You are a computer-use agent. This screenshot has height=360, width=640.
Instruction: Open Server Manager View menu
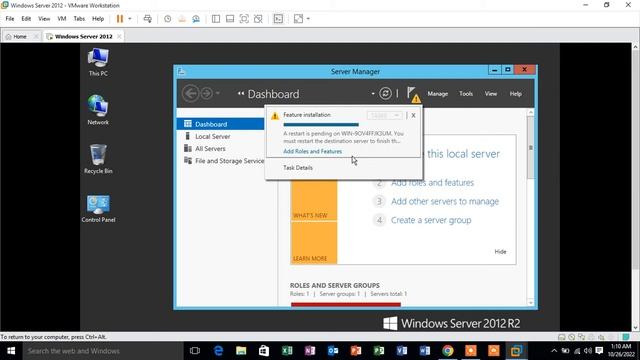point(491,94)
